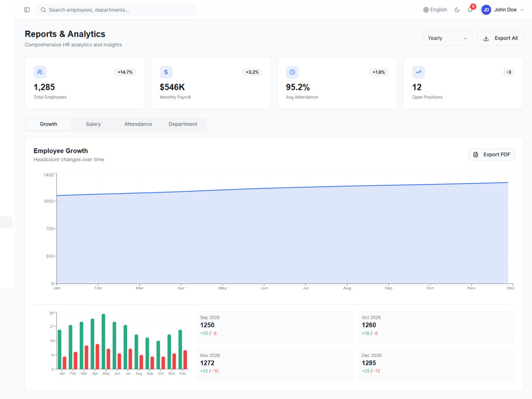The width and height of the screenshot is (532, 399).
Task: Click the Oct 2026 headcount card
Action: [x=436, y=327]
